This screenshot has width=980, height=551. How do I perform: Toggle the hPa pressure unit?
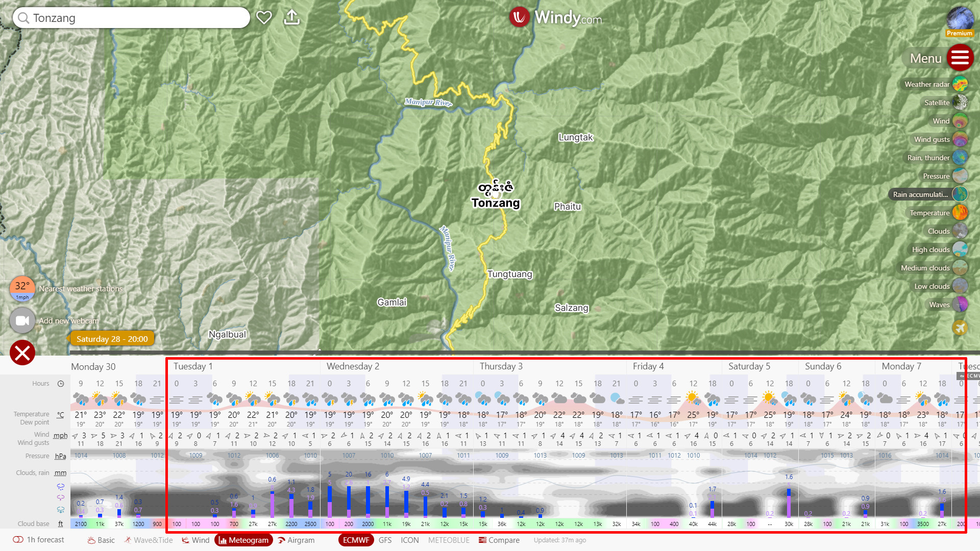click(x=60, y=456)
